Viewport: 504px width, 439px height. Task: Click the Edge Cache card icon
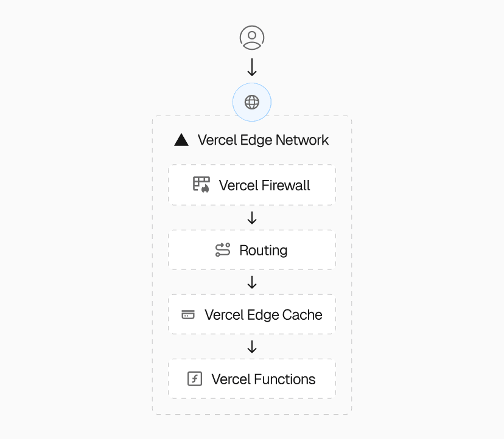click(x=188, y=315)
